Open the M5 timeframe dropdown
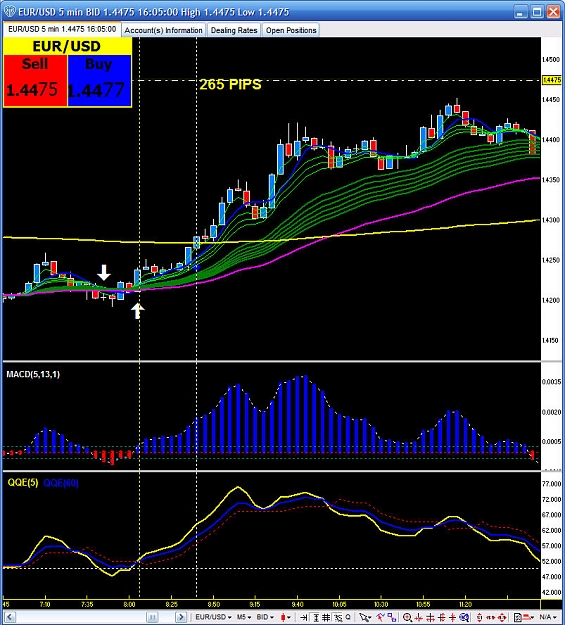The width and height of the screenshot is (565, 625). tap(244, 617)
